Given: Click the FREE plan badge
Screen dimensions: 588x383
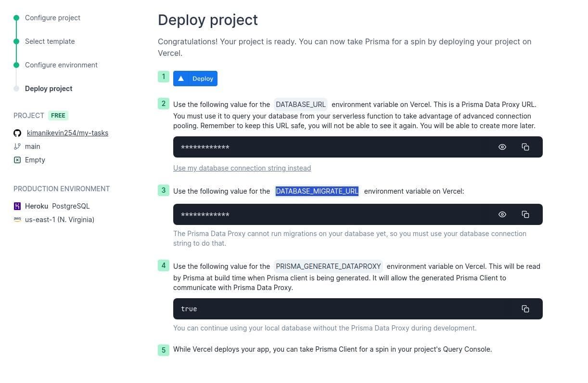Looking at the screenshot, I should coord(58,116).
